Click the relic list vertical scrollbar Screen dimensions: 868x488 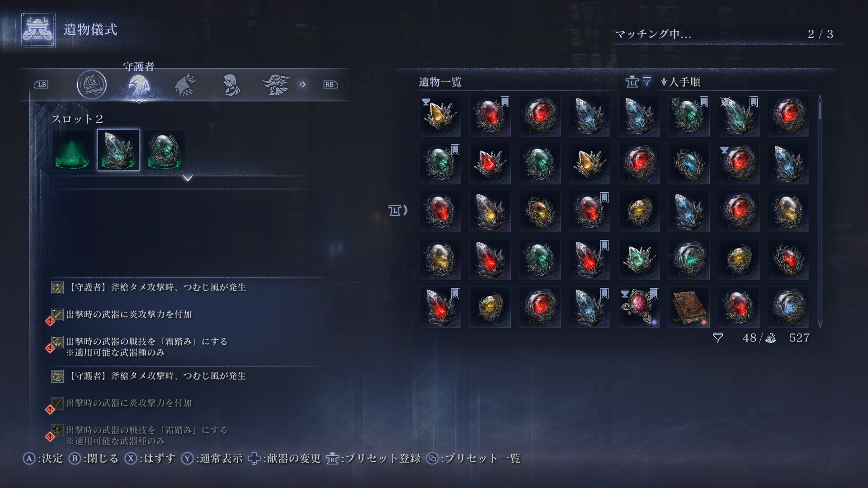tap(820, 211)
